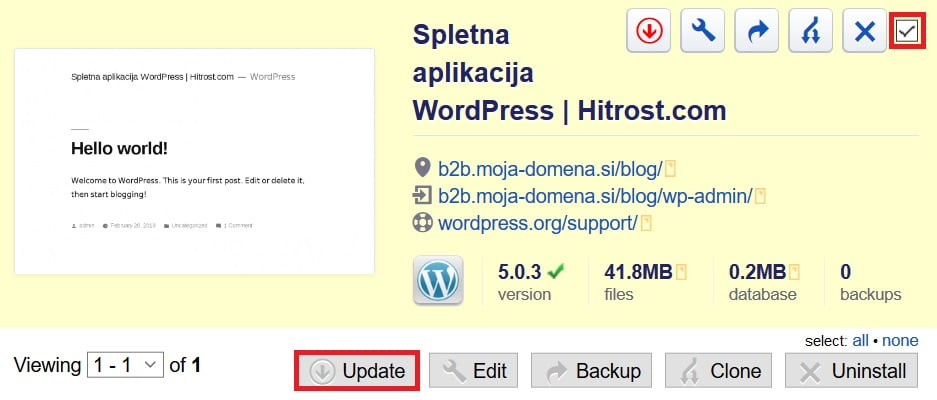Screen dimensions: 937x400
Task: Click the location pin icon
Action: coord(422,168)
